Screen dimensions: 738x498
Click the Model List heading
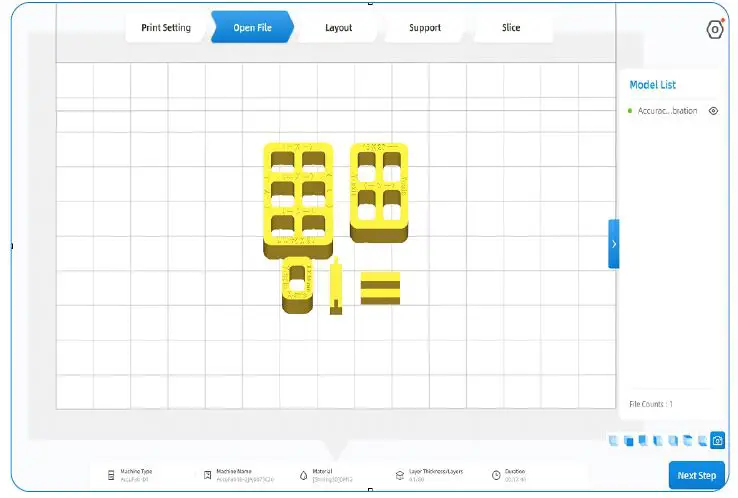coord(652,85)
